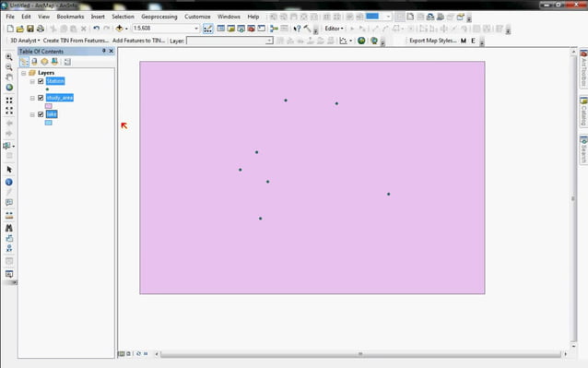Open the Add Data dropdown arrow
Screen dimensions: 588x368
(x=126, y=29)
